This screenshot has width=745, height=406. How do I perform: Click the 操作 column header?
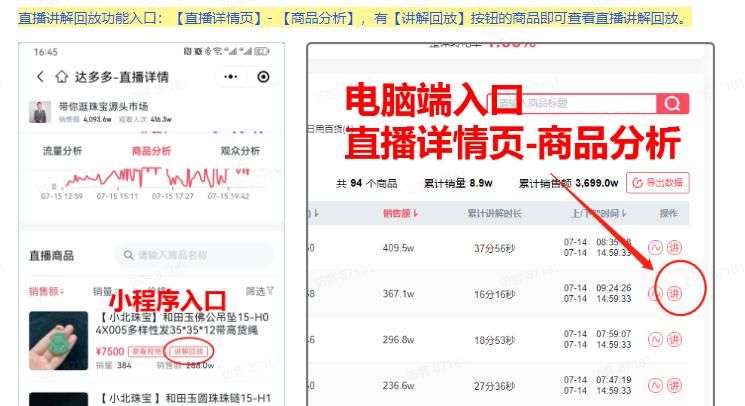[x=669, y=213]
